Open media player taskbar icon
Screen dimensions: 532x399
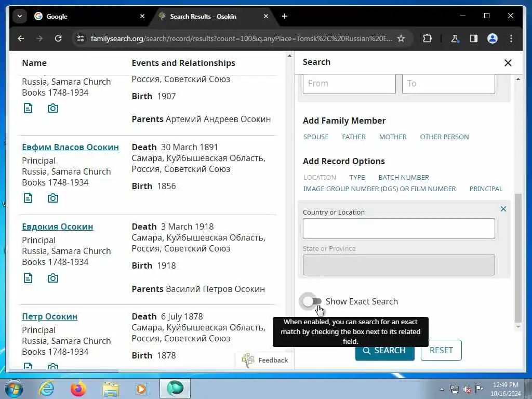point(142,389)
